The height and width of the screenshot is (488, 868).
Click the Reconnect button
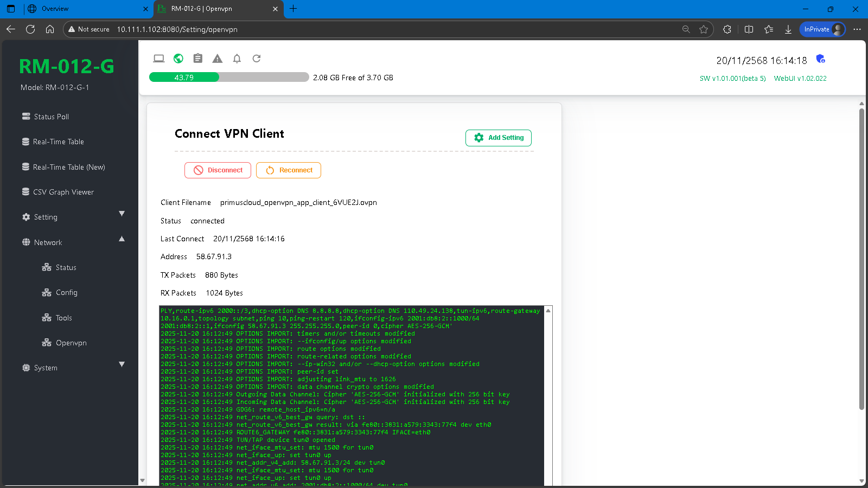pyautogui.click(x=289, y=170)
